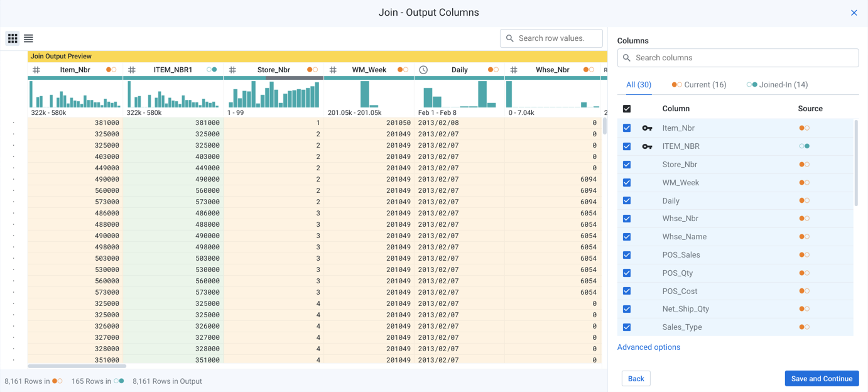Click the key icon beside Item_Nbr column
This screenshot has height=392, width=868.
pos(647,128)
